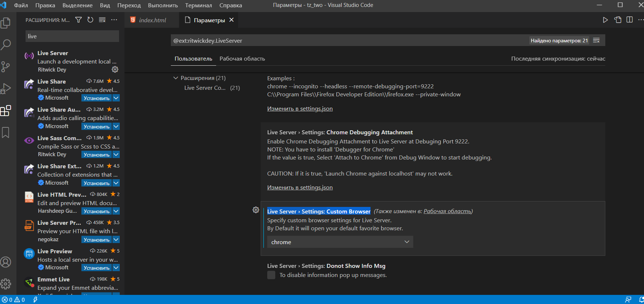Open Live Server extension manage gear
The image size is (644, 304).
[115, 69]
